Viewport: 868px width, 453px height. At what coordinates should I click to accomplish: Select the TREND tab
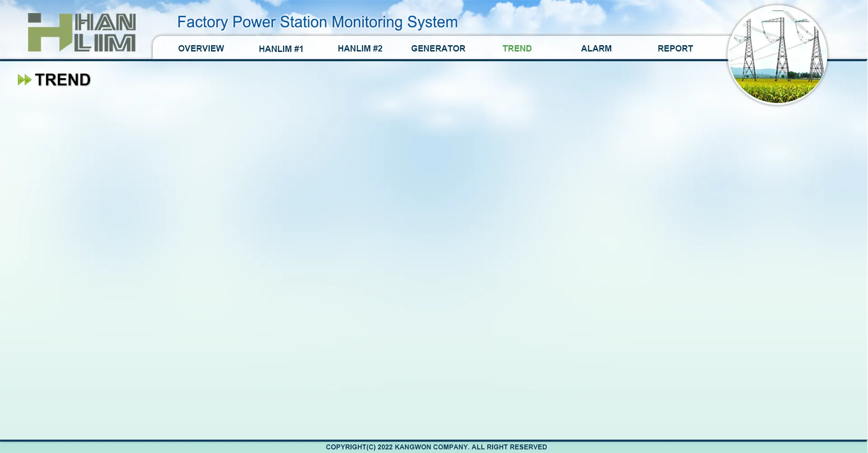click(x=517, y=48)
